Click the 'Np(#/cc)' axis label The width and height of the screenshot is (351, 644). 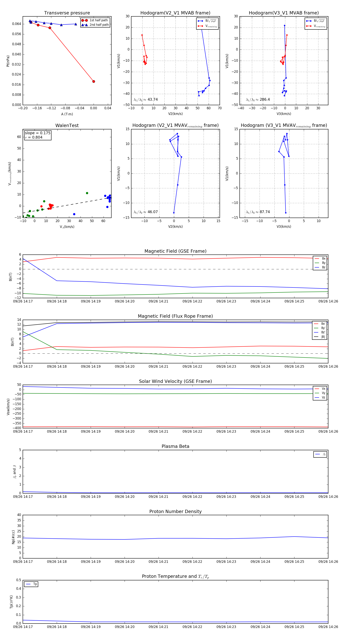pyautogui.click(x=13, y=537)
